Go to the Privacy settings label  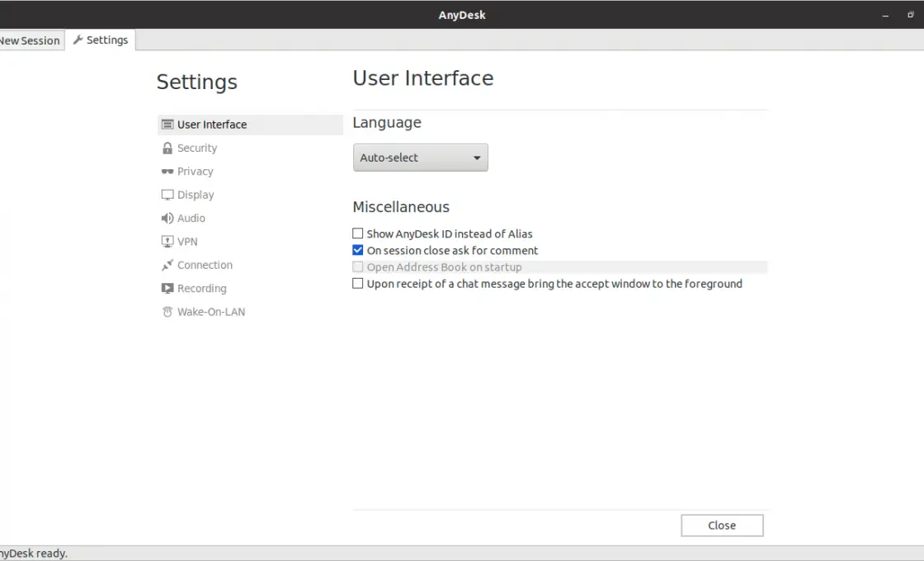(x=195, y=172)
